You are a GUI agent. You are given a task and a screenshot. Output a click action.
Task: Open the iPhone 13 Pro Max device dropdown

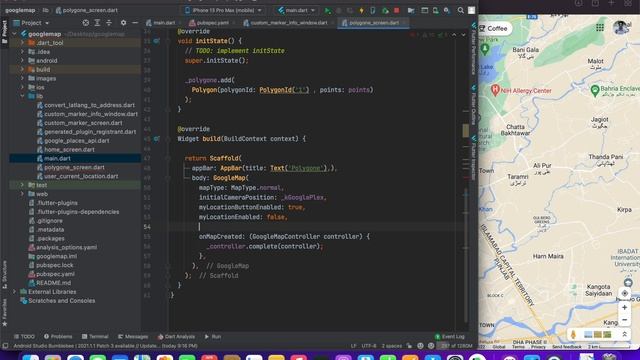[223, 10]
